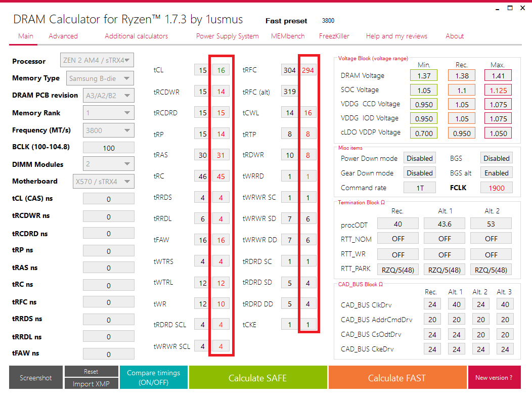Click the FCLK 1900 value

[x=497, y=188]
